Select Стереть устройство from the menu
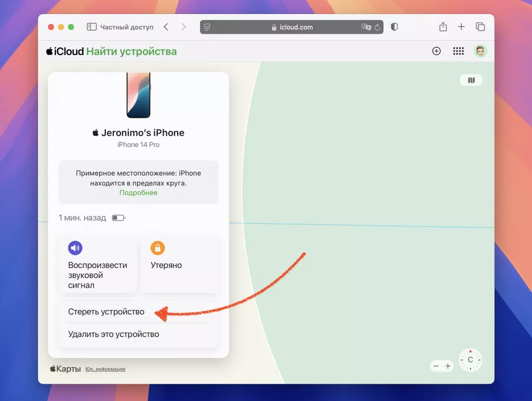 (x=106, y=312)
